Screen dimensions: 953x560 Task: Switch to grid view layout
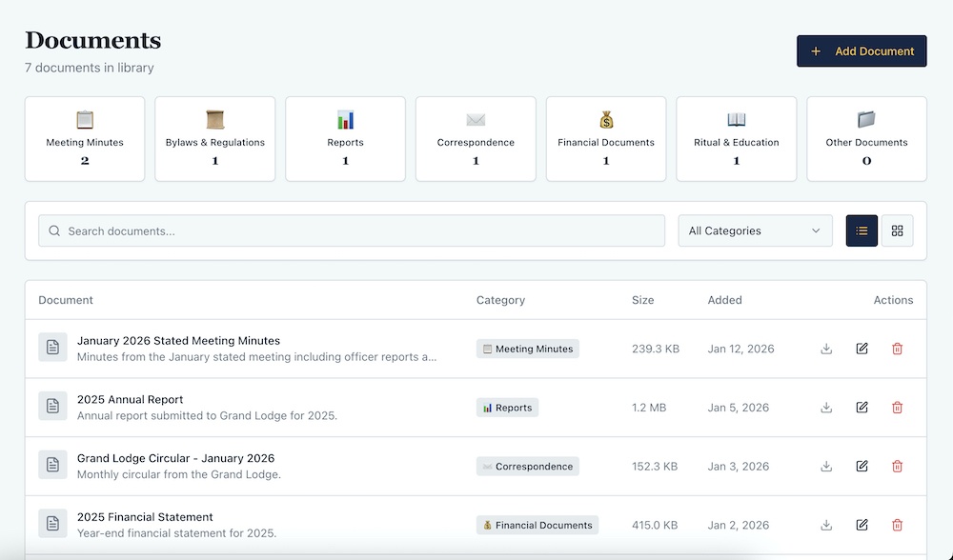click(897, 230)
